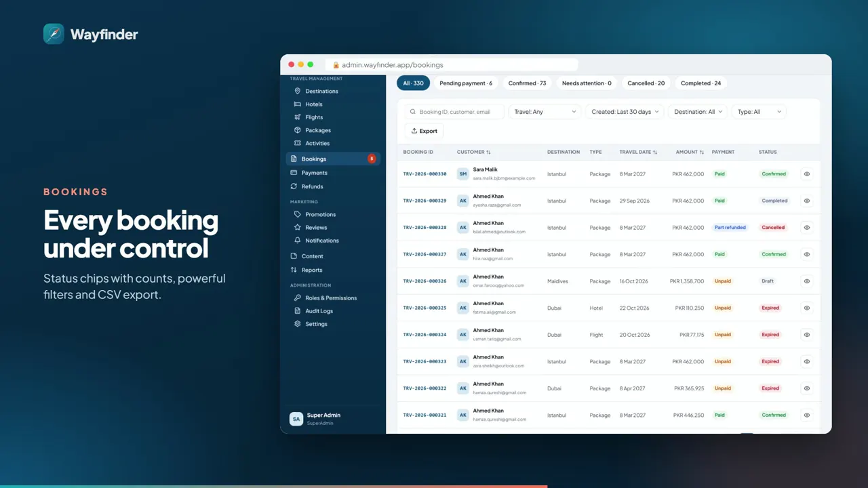868x488 pixels.
Task: Select the Pending payment · 6 chip
Action: (466, 83)
